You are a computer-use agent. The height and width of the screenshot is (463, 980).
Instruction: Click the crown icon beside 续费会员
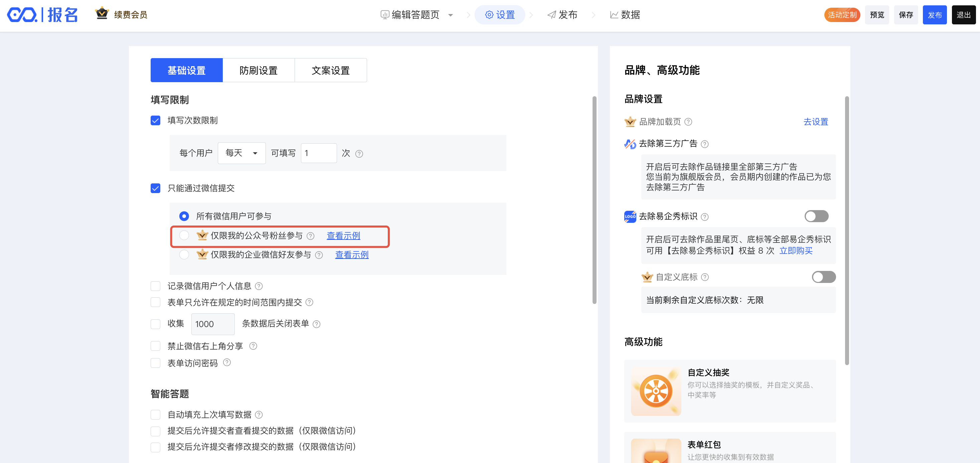coord(102,14)
